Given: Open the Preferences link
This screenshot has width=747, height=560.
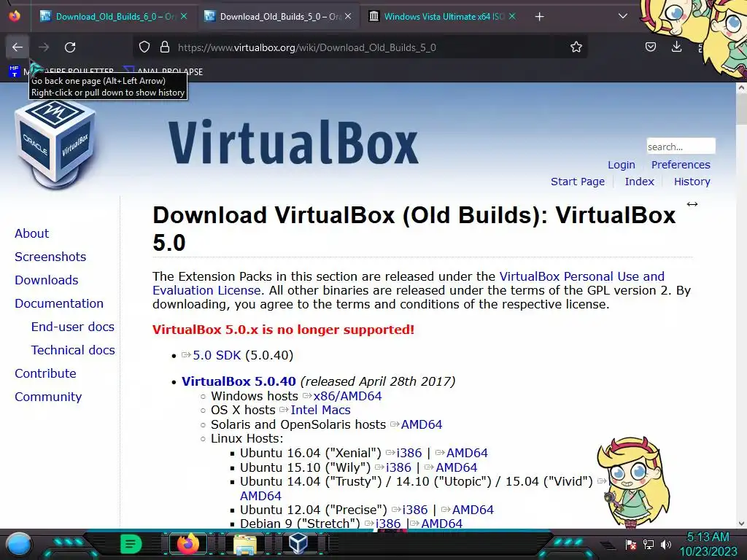Looking at the screenshot, I should tap(681, 165).
